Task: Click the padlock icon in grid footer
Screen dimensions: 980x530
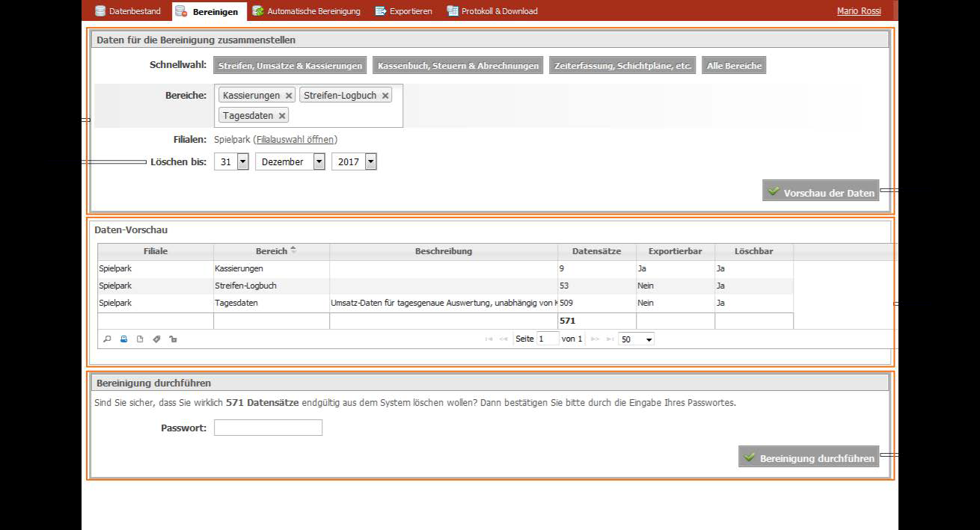Action: pos(173,339)
